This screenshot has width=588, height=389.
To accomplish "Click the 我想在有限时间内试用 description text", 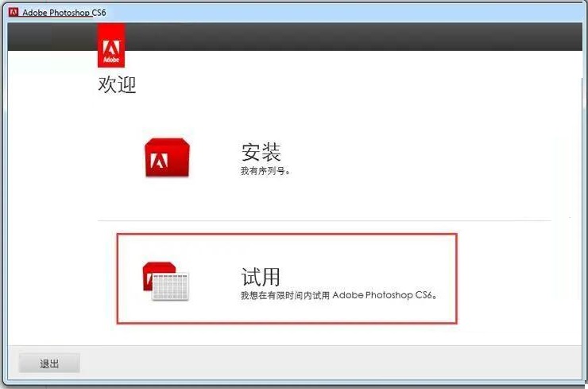I will (x=285, y=295).
